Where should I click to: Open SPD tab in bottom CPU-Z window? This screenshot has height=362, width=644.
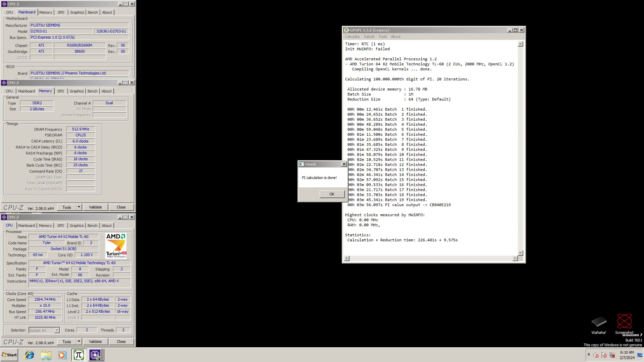[60, 226]
